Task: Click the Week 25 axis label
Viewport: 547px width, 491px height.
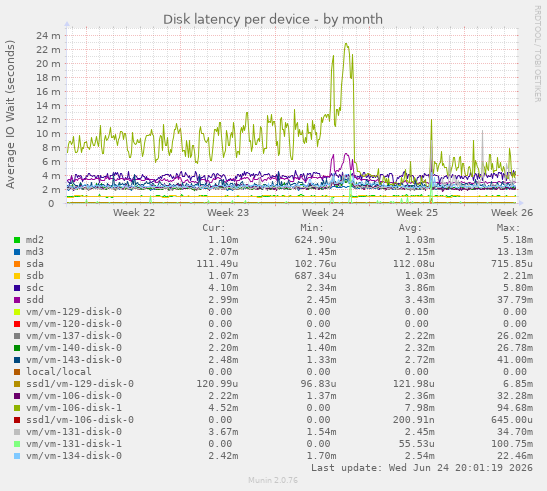Action: tap(417, 213)
